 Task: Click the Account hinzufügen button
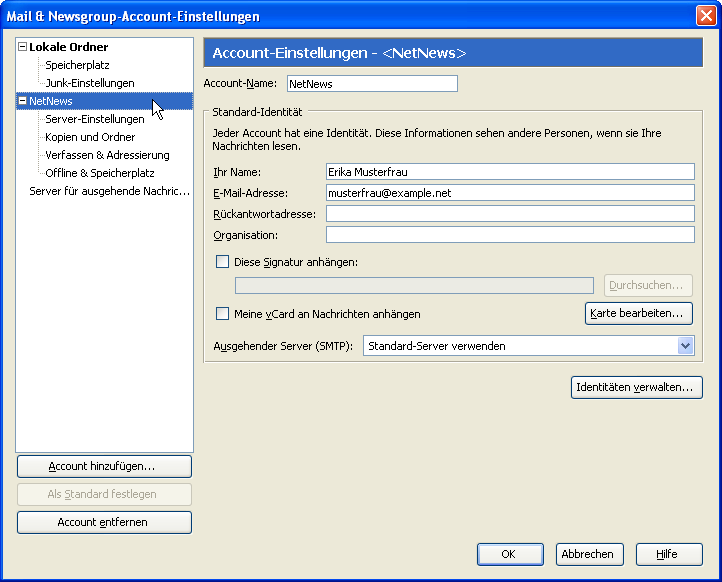104,467
